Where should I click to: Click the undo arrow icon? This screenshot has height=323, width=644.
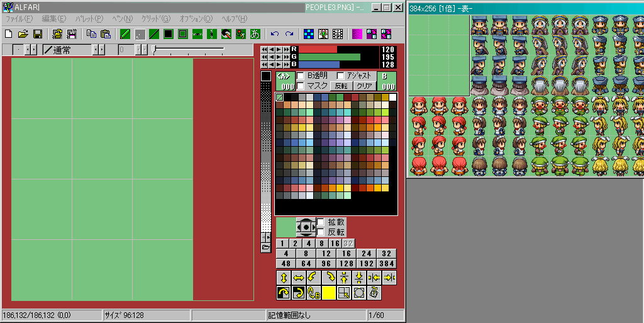(x=275, y=34)
